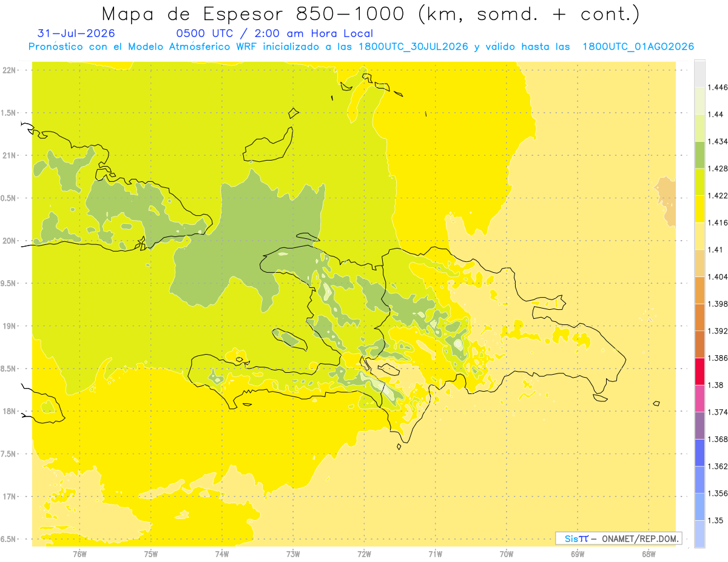Click the color bar value "1.362"
The height and width of the screenshot is (562, 728).
click(x=718, y=466)
